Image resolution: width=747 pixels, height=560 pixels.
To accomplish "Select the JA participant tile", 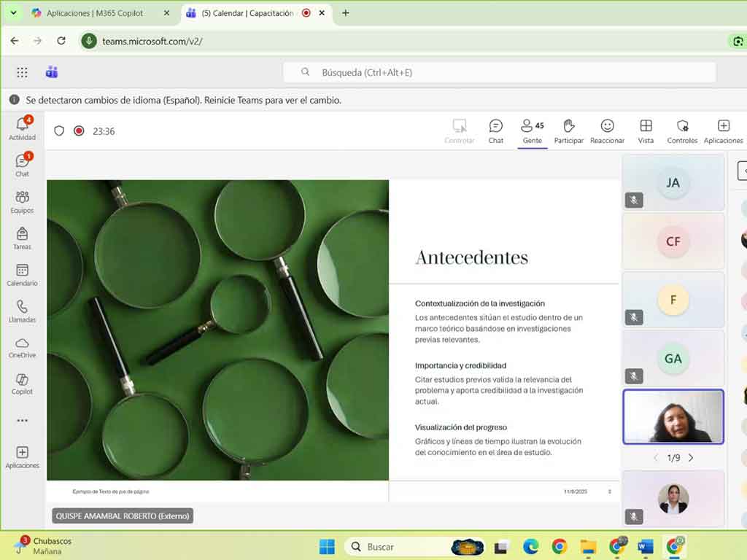I will 673,182.
